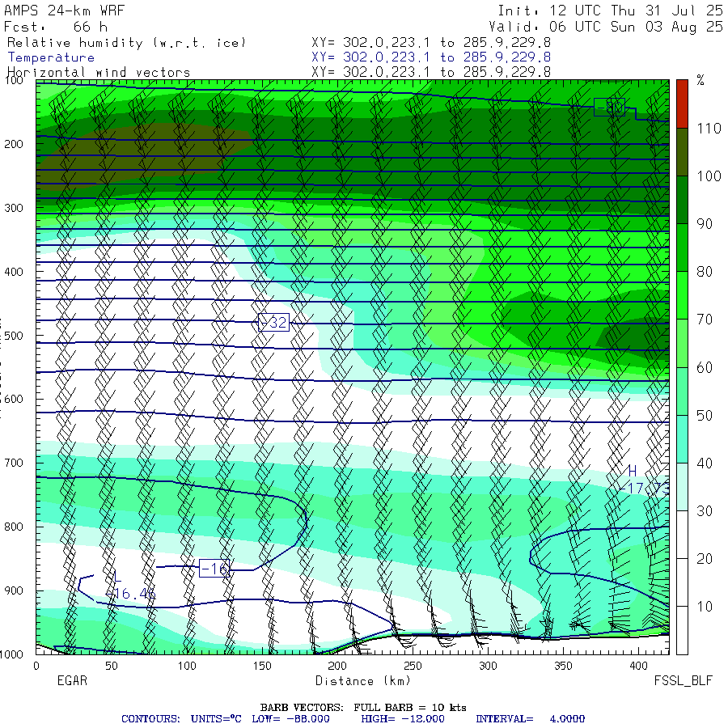Click the Relative humidity (w.r.t. ice) title
Viewport: 728px width, 728px height.
coord(127,43)
